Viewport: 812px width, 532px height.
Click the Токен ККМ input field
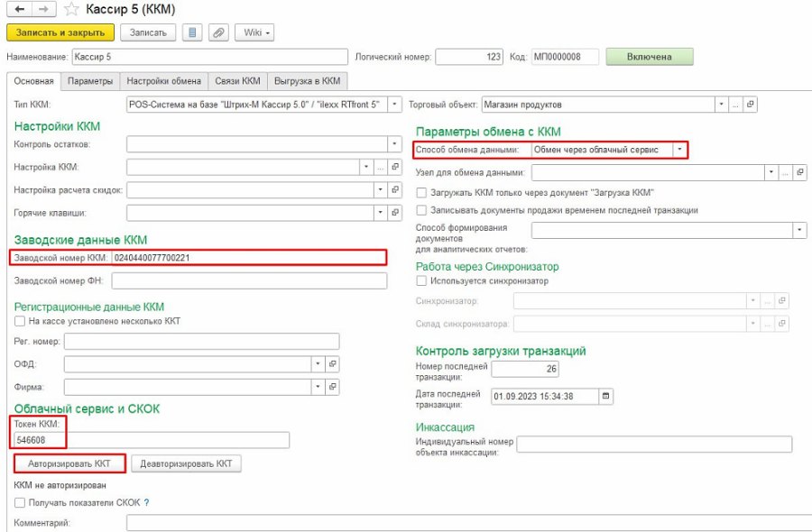tap(152, 440)
